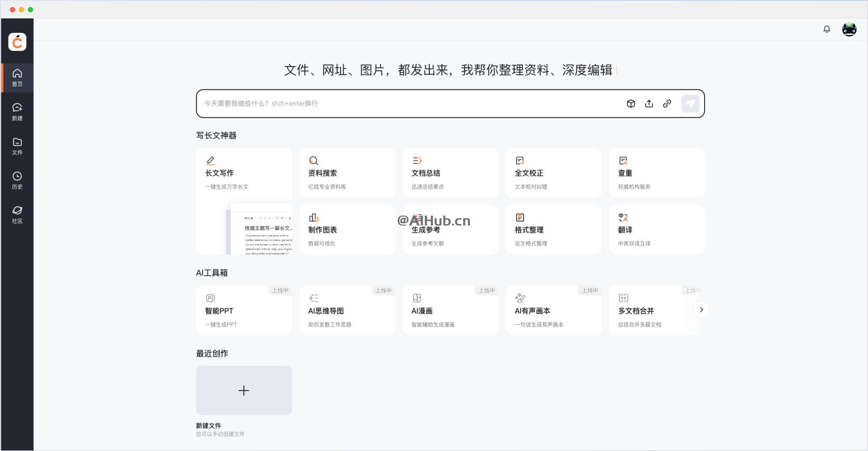Open the AI思维导图 mind map tool
The height and width of the screenshot is (451, 868).
click(x=347, y=310)
